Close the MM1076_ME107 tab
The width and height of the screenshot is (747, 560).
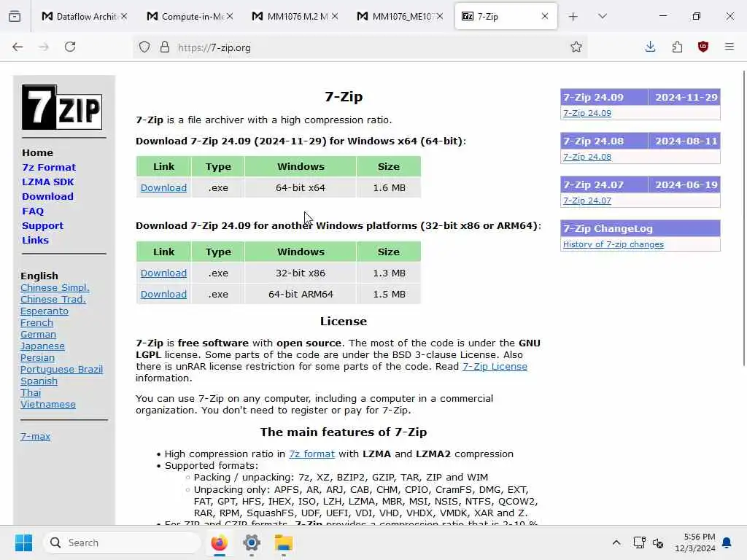pos(440,16)
